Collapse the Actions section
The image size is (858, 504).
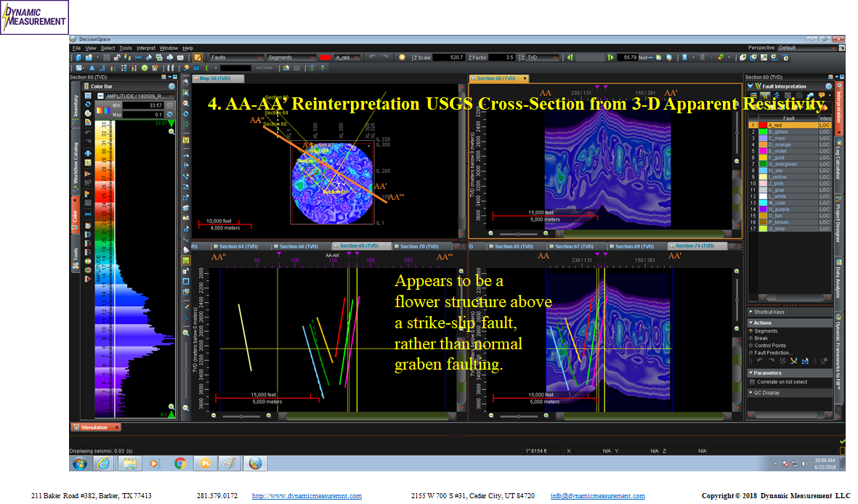click(790, 323)
